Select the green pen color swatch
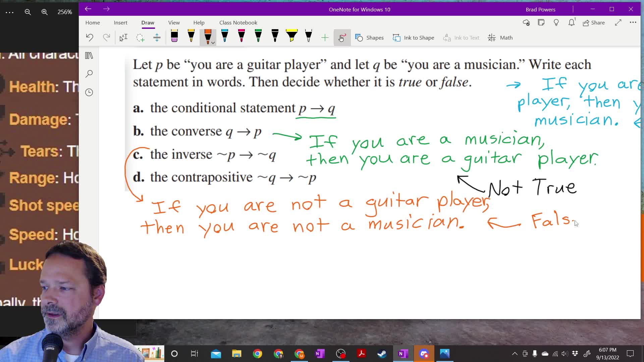 (258, 37)
